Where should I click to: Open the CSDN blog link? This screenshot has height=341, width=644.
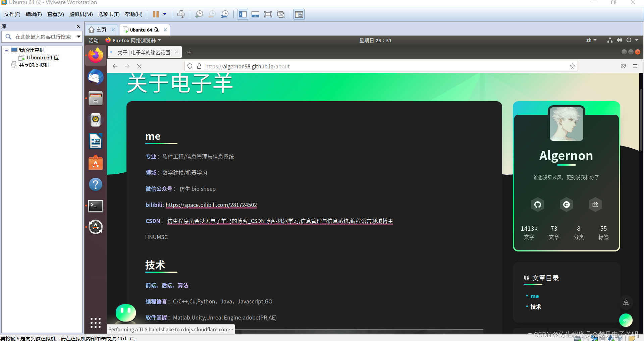tap(280, 221)
